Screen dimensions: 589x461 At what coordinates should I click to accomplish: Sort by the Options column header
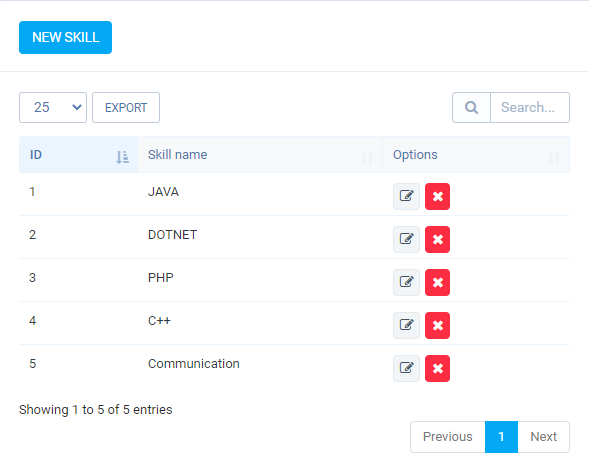(x=476, y=155)
